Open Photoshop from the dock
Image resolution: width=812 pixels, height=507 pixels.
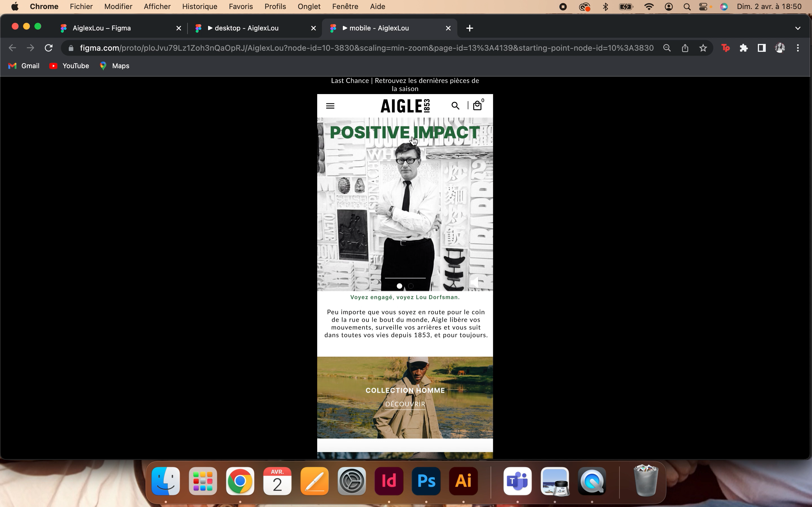pos(426,481)
